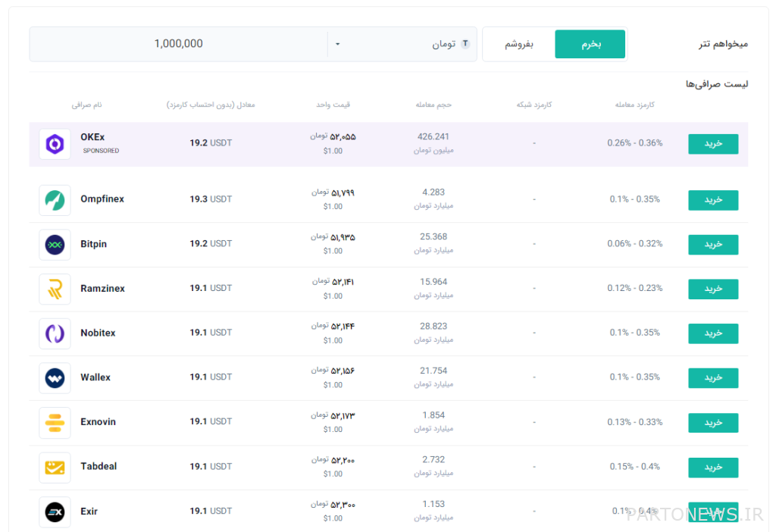This screenshot has width=776, height=532.
Task: Click the 0.15% - 0.4% fee for Tabdeal
Action: 635,467
